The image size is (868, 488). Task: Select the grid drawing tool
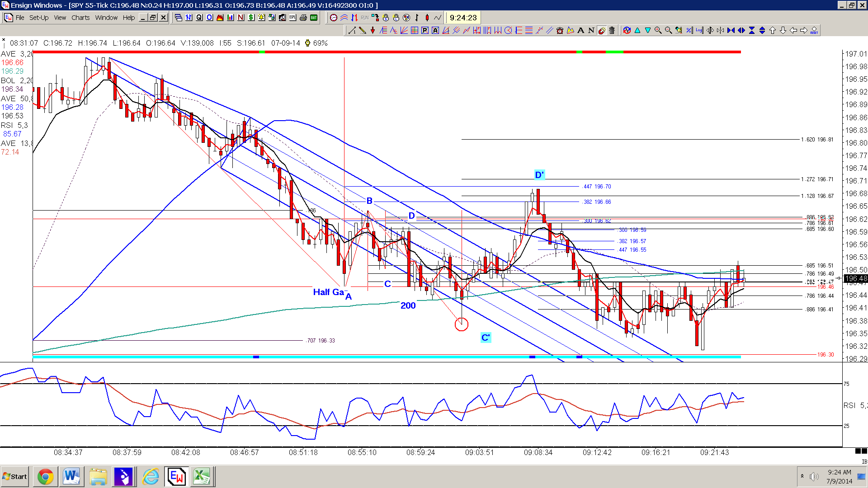point(415,30)
